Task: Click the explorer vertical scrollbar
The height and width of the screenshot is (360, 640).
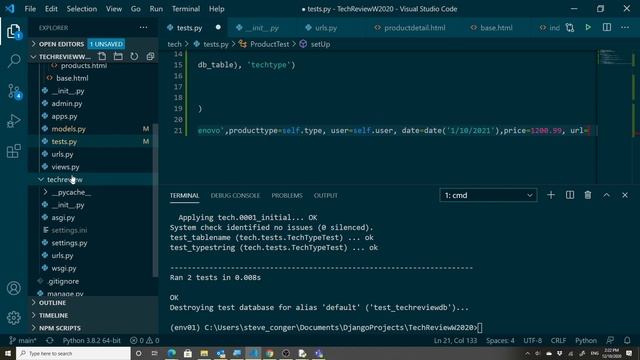Action: pos(156,200)
